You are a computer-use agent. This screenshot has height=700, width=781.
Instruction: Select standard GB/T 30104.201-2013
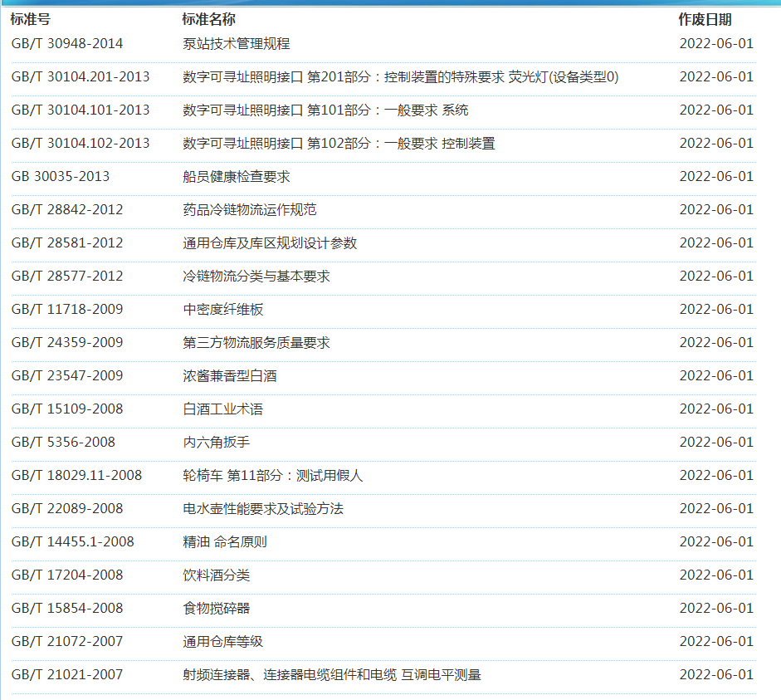[81, 77]
